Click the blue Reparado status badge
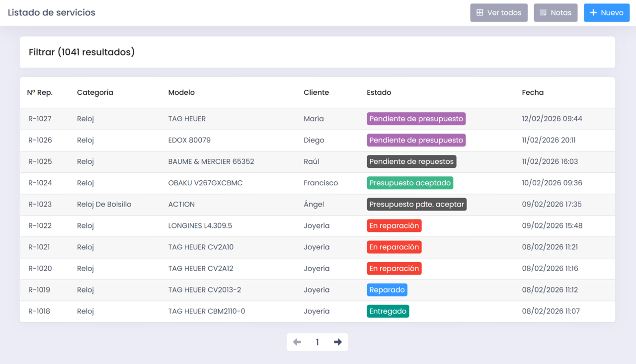Image resolution: width=636 pixels, height=364 pixels. [387, 290]
